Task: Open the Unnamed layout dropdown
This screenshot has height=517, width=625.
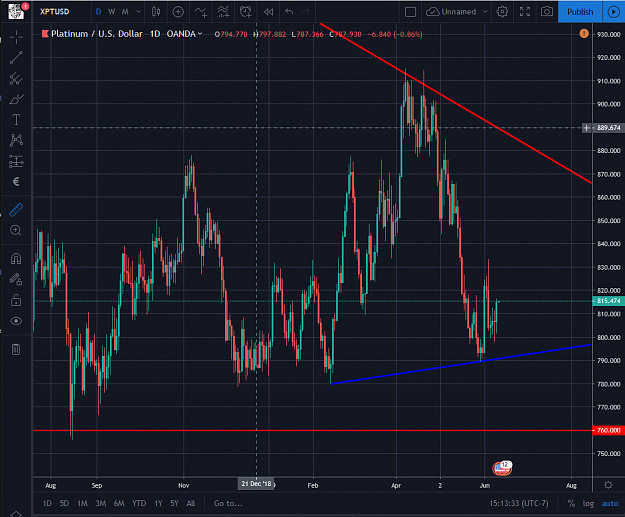Action: [x=457, y=12]
